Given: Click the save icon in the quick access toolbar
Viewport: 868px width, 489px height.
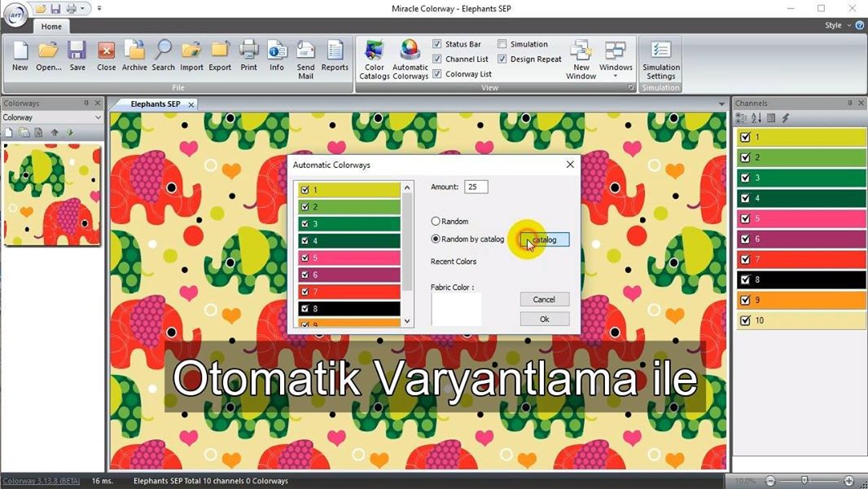Looking at the screenshot, I should pyautogui.click(x=55, y=8).
